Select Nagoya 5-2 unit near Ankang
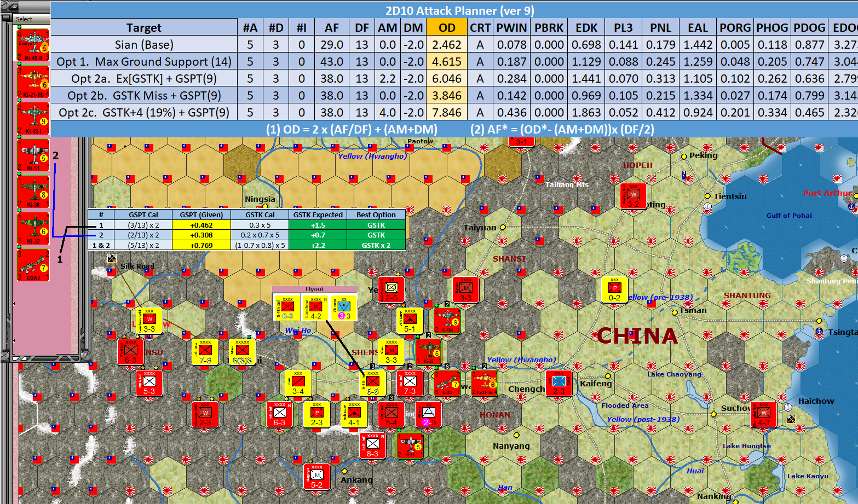Image resolution: width=858 pixels, height=504 pixels. (316, 477)
